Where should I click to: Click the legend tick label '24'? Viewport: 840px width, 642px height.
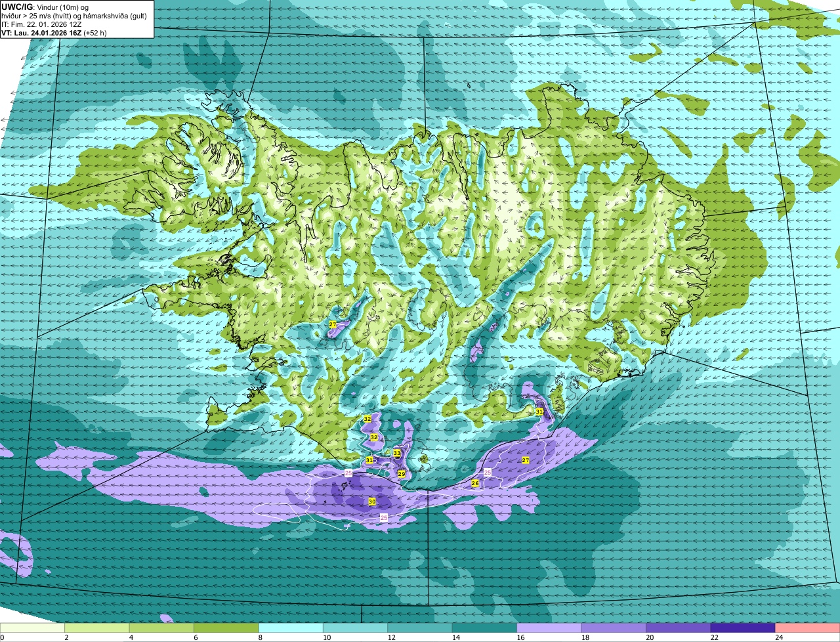pyautogui.click(x=779, y=637)
